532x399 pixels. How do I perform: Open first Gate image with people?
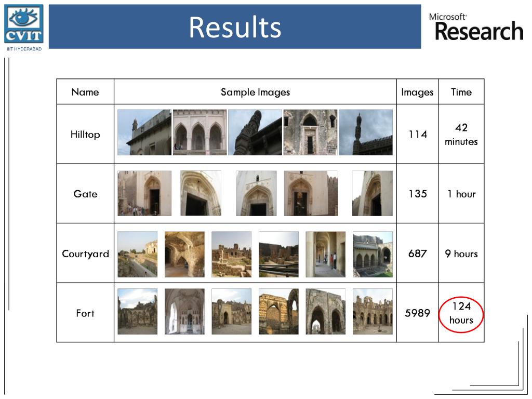[x=144, y=193]
